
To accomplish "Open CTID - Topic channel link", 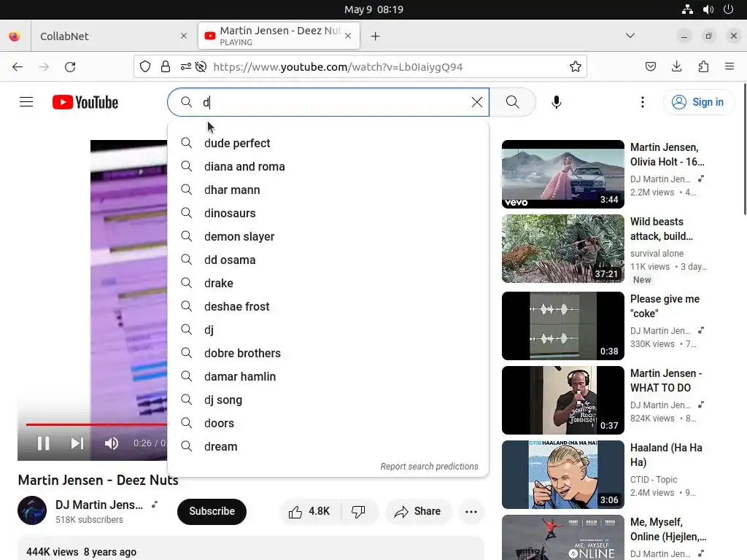I will [x=654, y=480].
